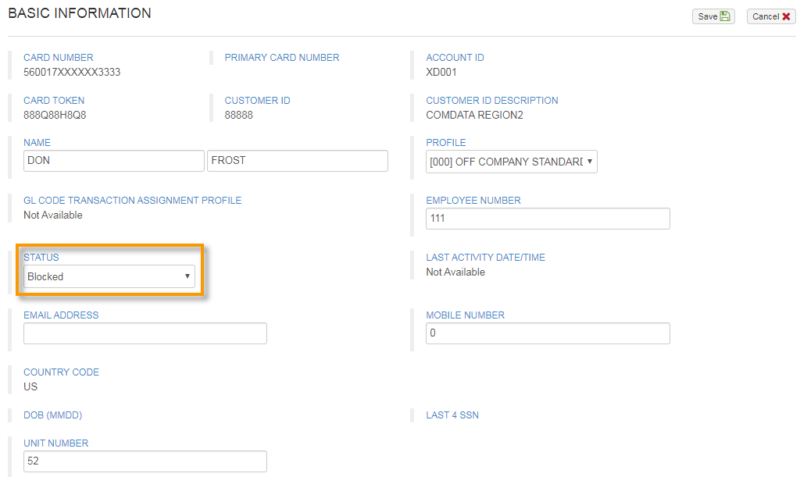Click the Save button with floppy disk icon
The width and height of the screenshot is (800, 477).
(713, 16)
